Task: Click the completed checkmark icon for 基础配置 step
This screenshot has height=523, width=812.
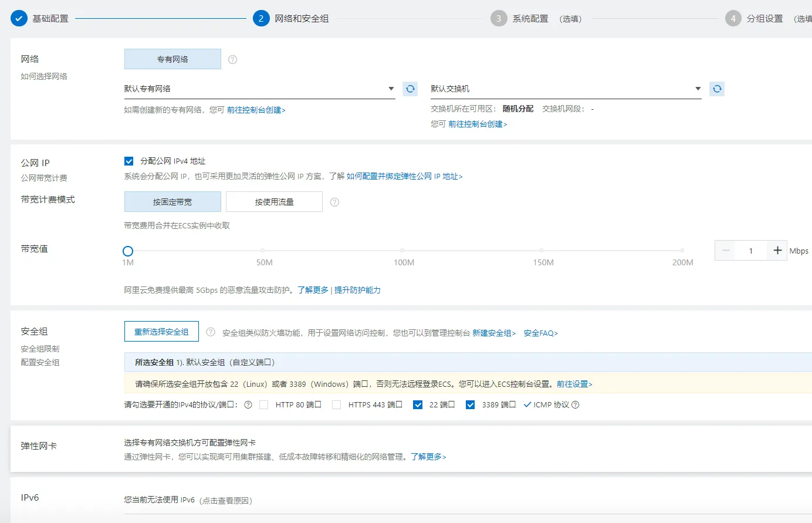Action: pos(19,18)
